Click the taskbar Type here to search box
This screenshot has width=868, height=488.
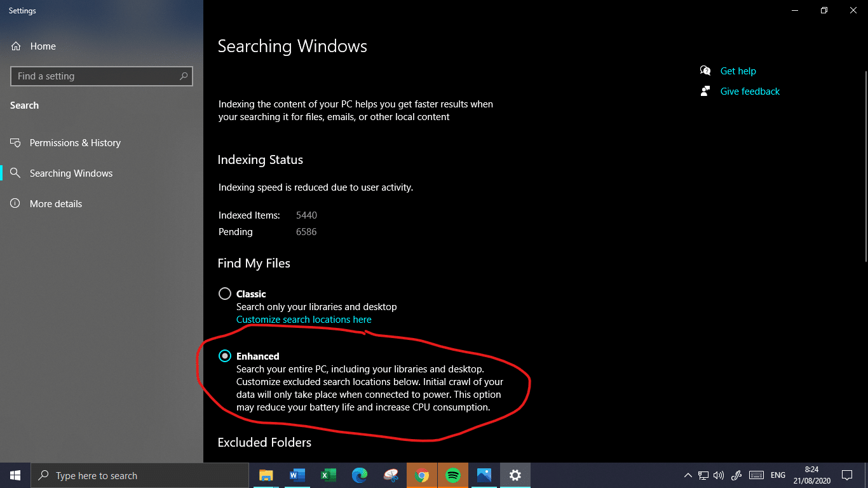[x=140, y=475]
